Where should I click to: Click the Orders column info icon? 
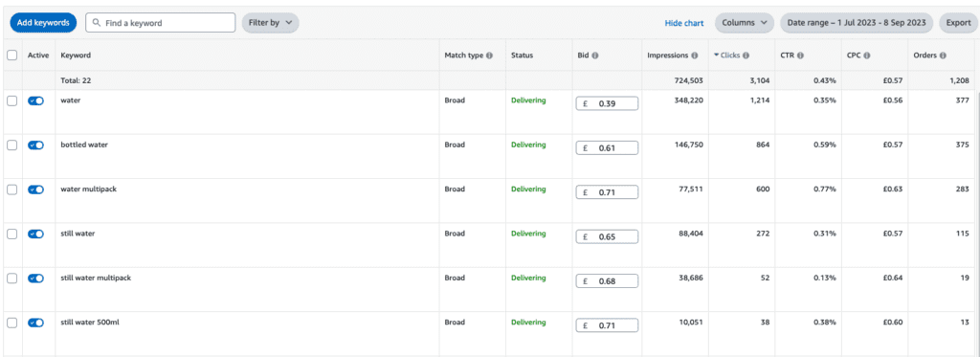943,56
